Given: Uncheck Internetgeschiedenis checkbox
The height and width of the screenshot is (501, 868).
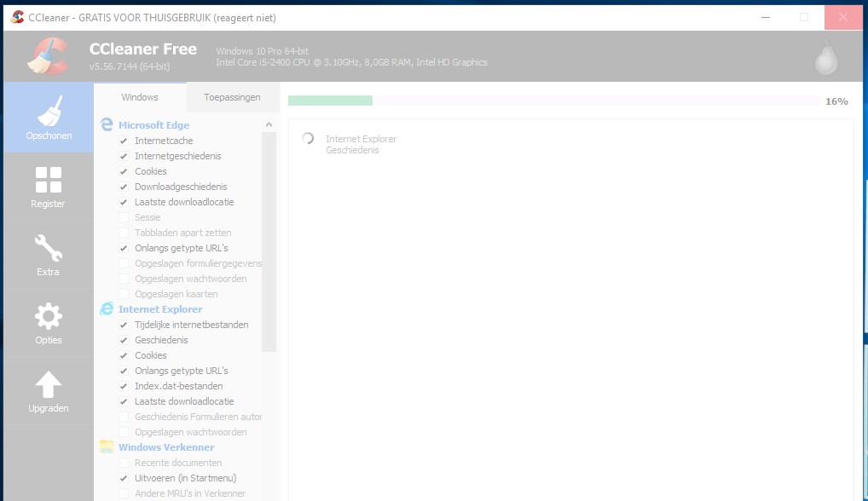Looking at the screenshot, I should [x=124, y=157].
